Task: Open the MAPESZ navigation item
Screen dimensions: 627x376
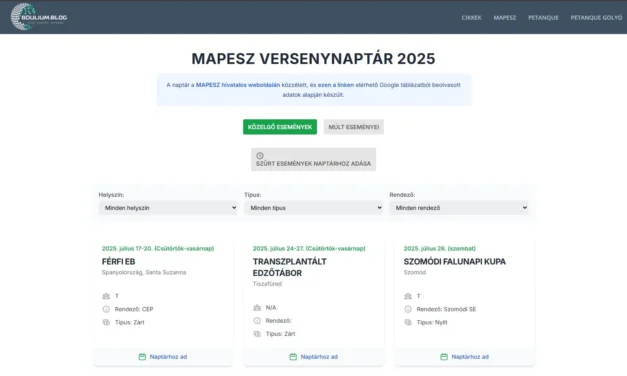Action: tap(505, 18)
